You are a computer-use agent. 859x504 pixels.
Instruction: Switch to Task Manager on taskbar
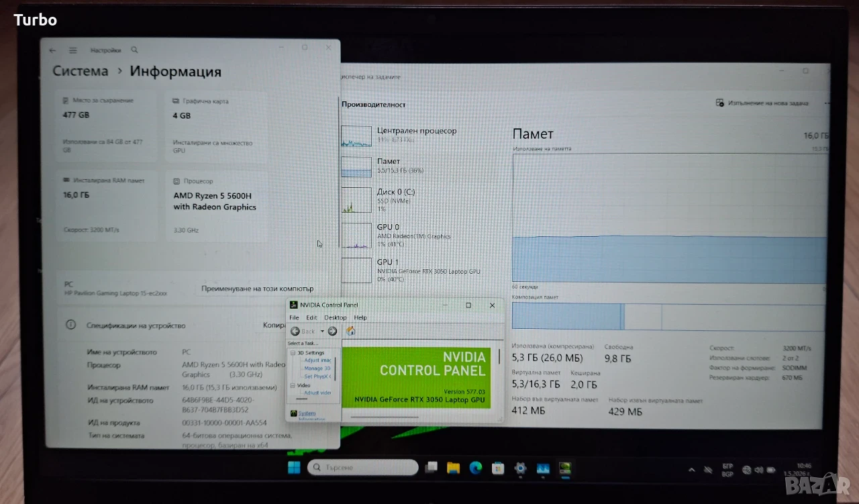[x=543, y=468]
